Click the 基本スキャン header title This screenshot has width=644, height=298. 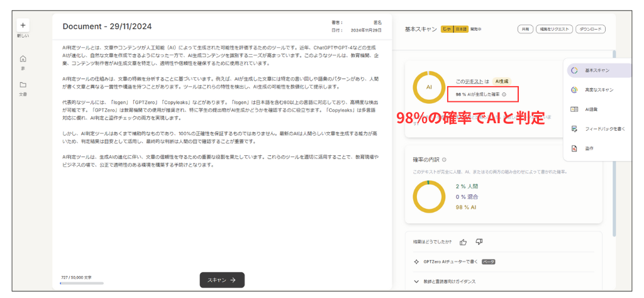[421, 29]
